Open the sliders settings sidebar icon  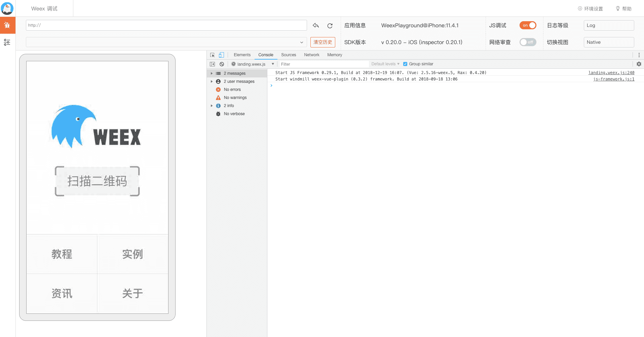(x=7, y=42)
